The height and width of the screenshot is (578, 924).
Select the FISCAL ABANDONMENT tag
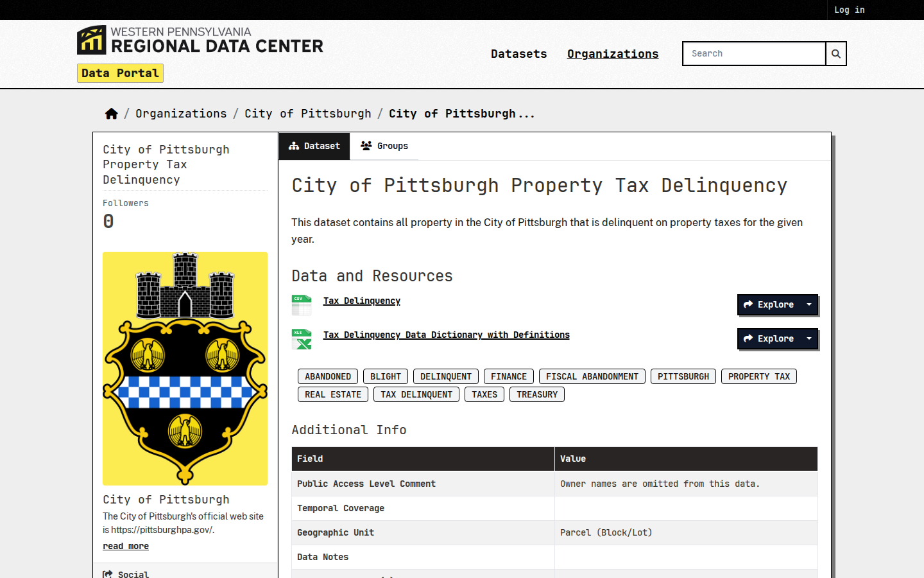(592, 376)
